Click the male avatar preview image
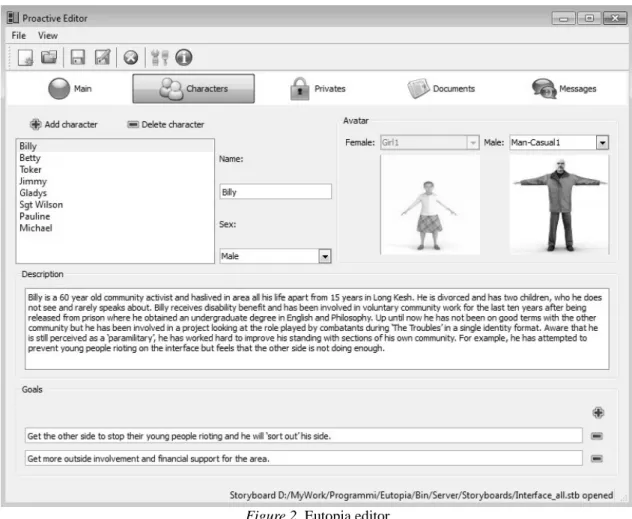The width and height of the screenshot is (632, 519). (x=559, y=205)
